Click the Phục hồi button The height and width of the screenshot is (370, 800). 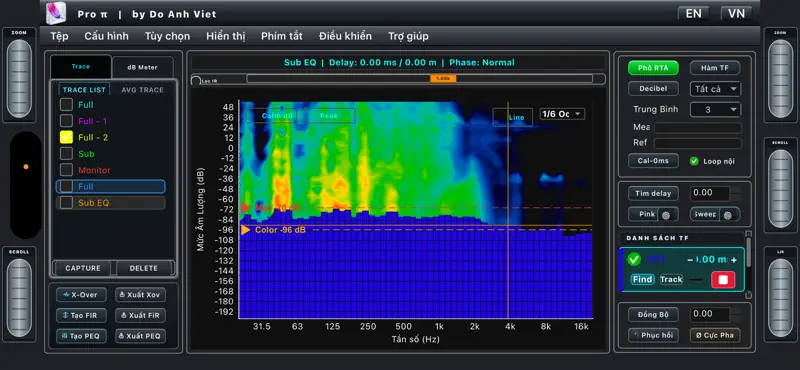pyautogui.click(x=653, y=335)
